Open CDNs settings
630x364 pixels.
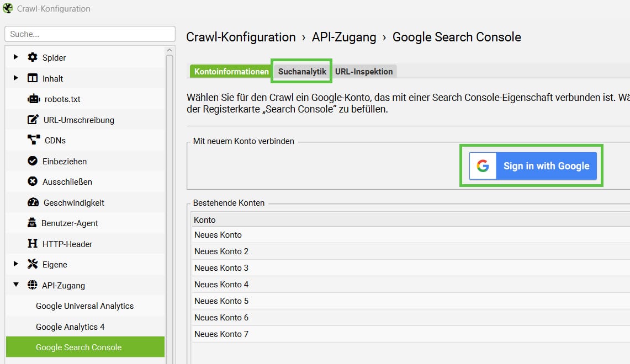55,141
